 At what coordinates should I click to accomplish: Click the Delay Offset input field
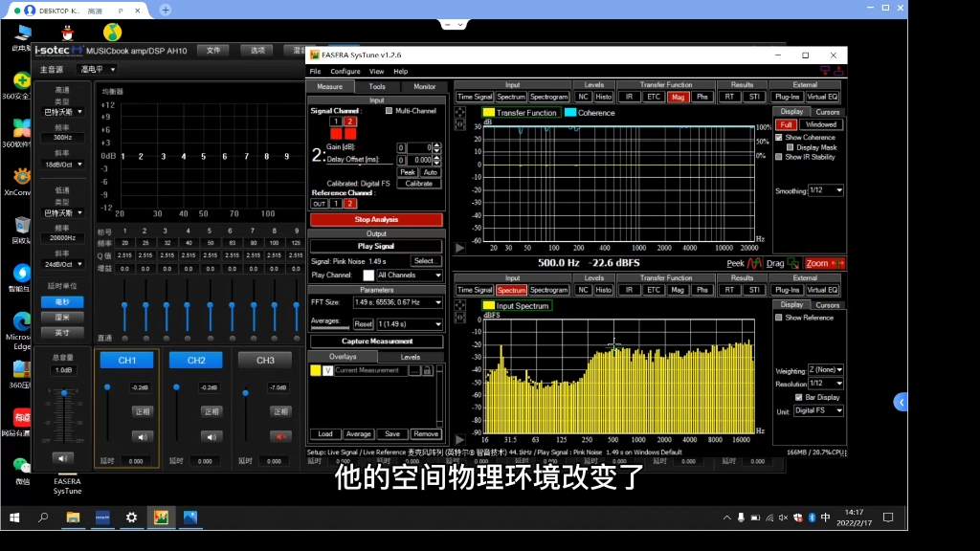tap(419, 160)
